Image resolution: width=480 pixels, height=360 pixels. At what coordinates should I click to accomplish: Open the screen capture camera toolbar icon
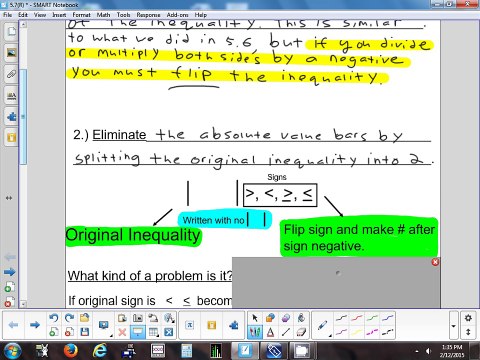click(138, 318)
